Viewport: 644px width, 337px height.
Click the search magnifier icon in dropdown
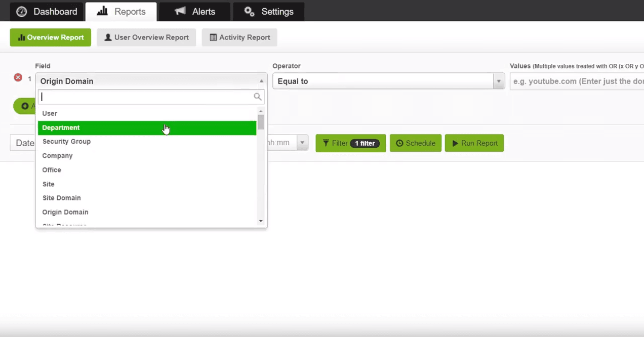258,97
